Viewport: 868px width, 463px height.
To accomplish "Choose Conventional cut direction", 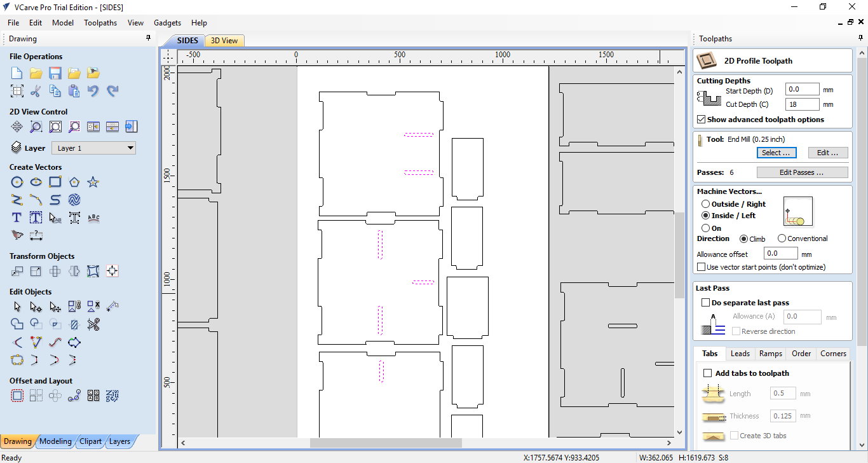I will tap(782, 238).
